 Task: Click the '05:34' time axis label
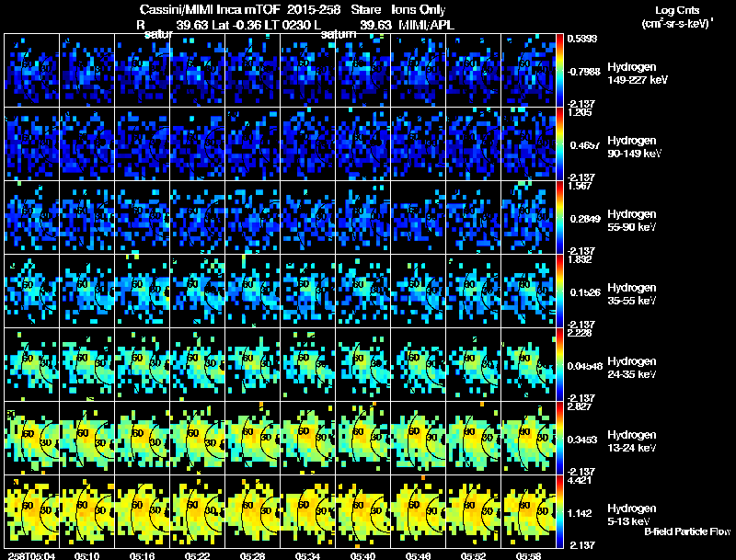(307, 556)
